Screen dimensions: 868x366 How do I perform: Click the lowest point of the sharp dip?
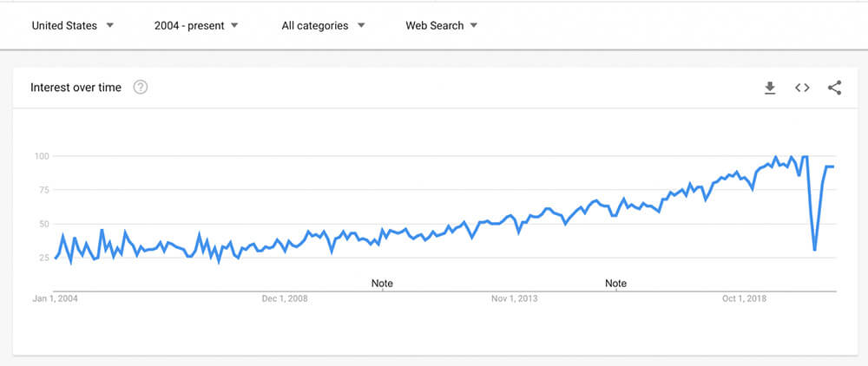814,250
